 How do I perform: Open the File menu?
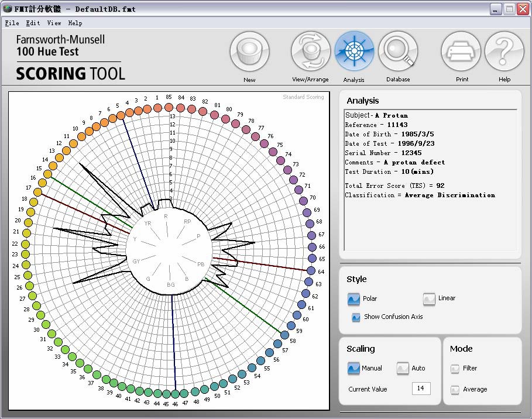click(x=12, y=23)
